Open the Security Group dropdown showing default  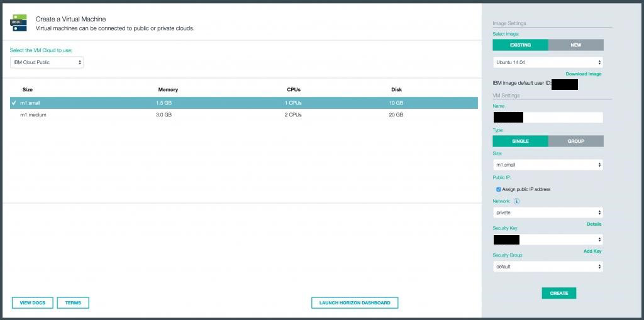548,267
